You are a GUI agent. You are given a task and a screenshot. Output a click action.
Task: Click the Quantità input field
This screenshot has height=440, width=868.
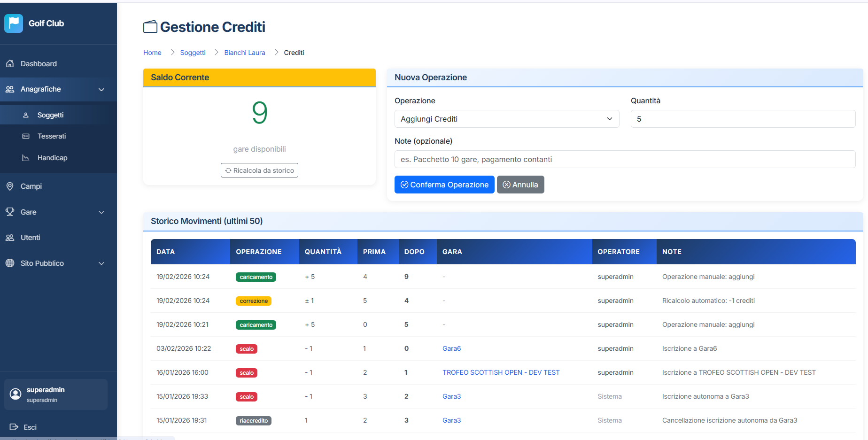pos(743,119)
